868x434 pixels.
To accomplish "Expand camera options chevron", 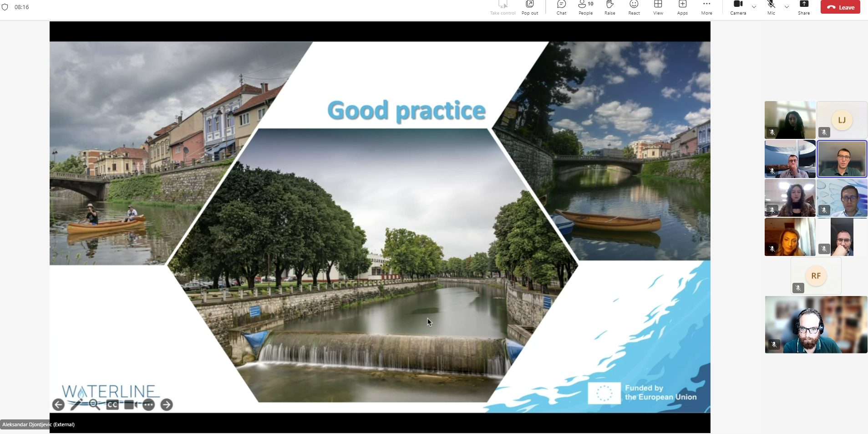I will 754,7.
